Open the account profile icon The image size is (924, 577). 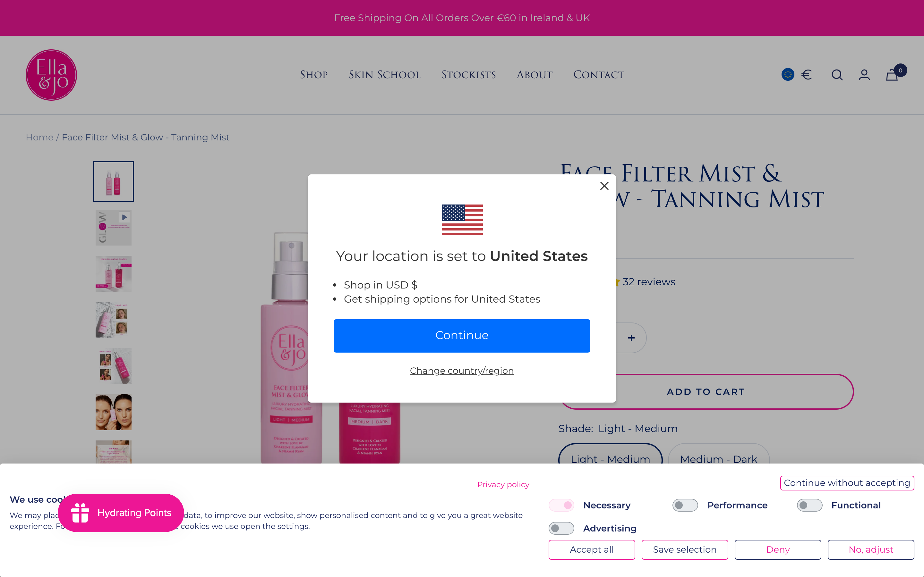(864, 75)
